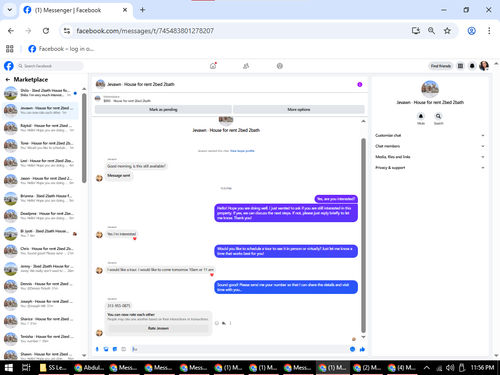Screen dimensions: 500x375
Task: Go back using the Marketplace back arrow
Action: tap(8, 79)
